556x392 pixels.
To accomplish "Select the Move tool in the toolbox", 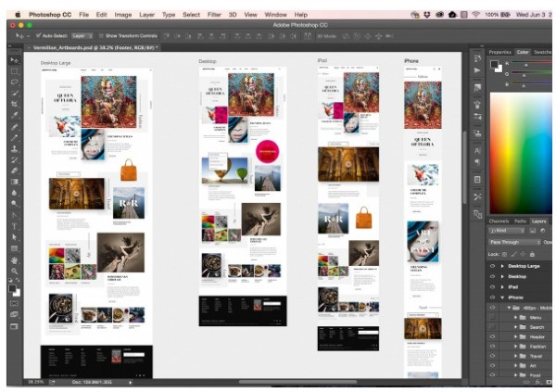I will pyautogui.click(x=14, y=60).
